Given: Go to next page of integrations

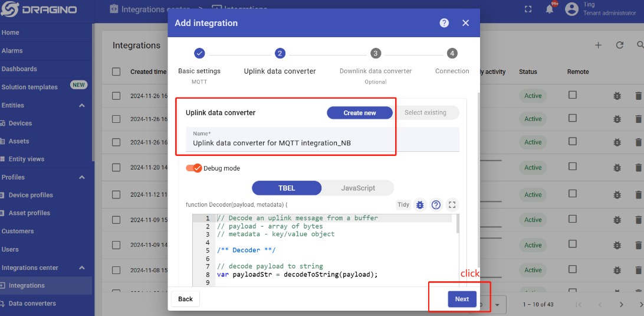Looking at the screenshot, I should click(x=622, y=304).
